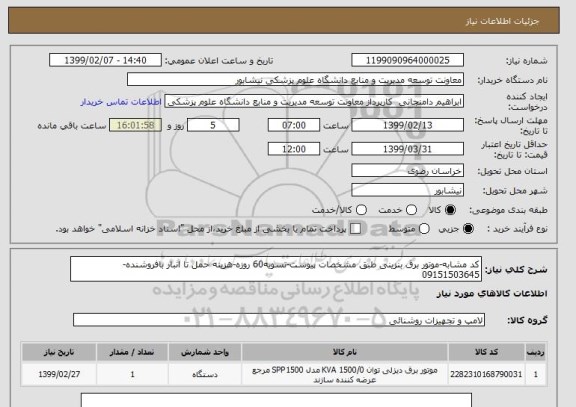Select the کالا/خدمت radio option
The height and width of the screenshot is (407, 576).
[x=361, y=210]
